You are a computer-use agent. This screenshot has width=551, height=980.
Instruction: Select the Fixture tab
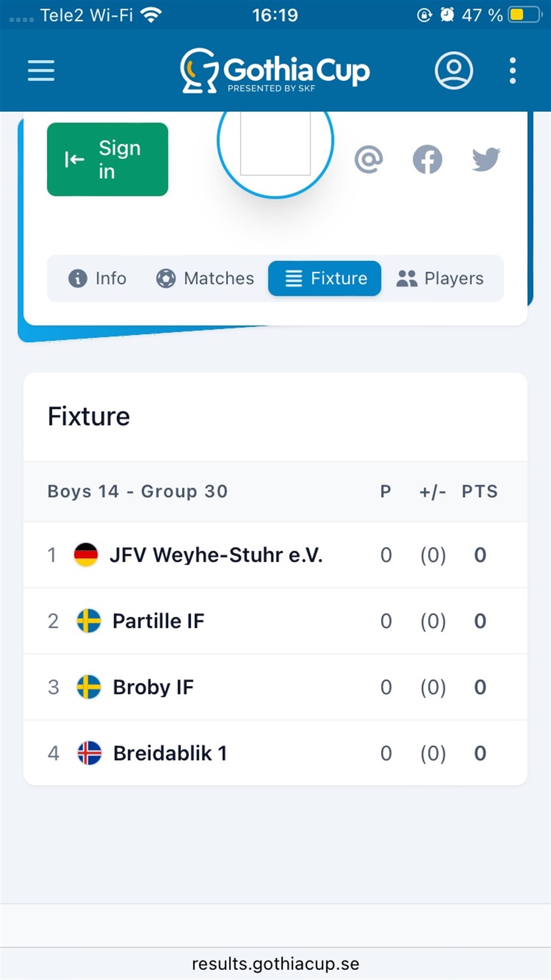tap(325, 278)
